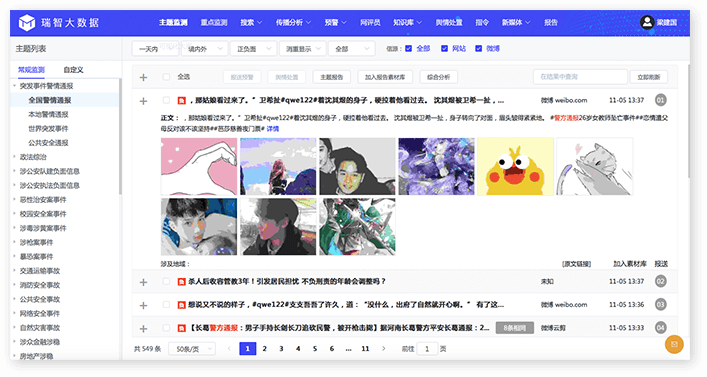Click the 瑞智大数据 cube logo
The width and height of the screenshot is (707, 377).
[27, 22]
